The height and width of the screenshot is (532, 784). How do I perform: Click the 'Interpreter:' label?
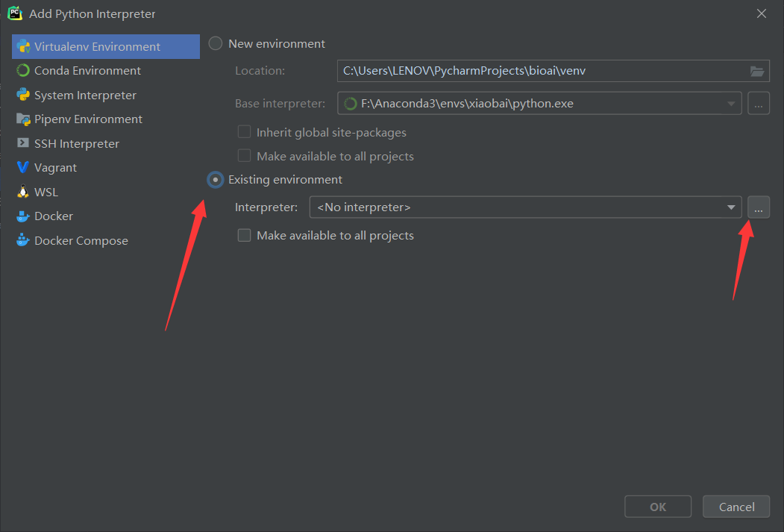[266, 207]
